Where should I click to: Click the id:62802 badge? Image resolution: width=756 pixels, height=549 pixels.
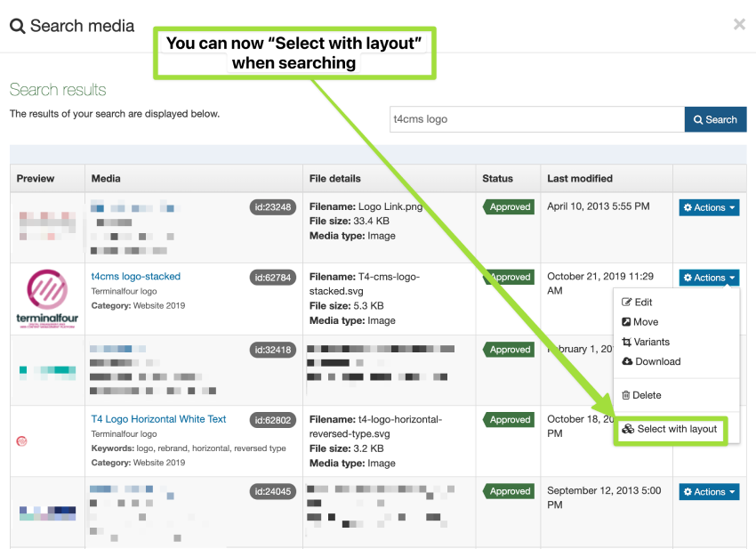(272, 420)
